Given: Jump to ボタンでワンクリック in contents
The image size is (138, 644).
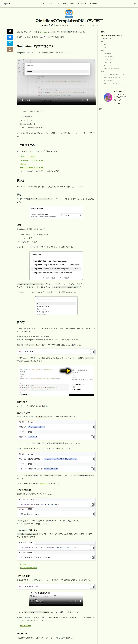Looking at the screenshot, I should click(x=111, y=84).
